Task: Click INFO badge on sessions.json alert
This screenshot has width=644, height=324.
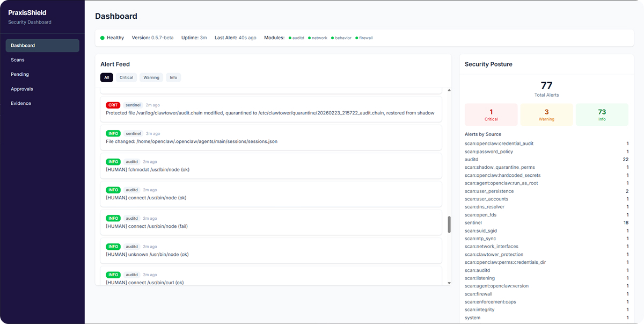Action: [x=113, y=133]
